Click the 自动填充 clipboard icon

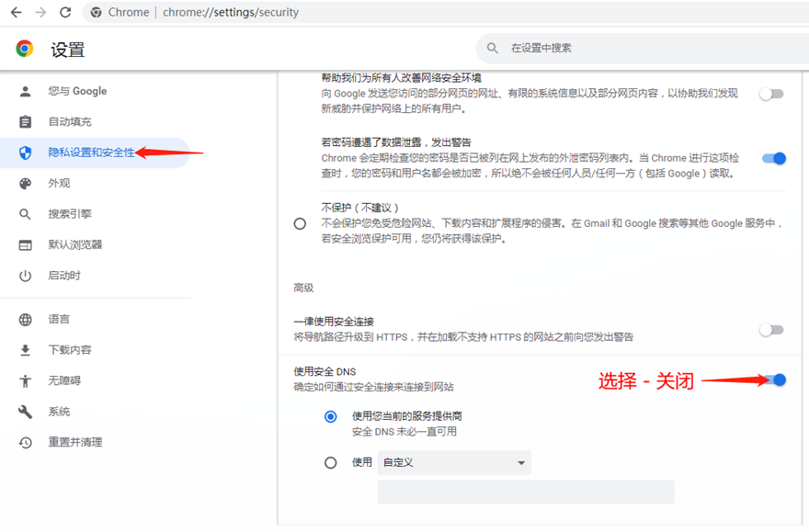(26, 122)
